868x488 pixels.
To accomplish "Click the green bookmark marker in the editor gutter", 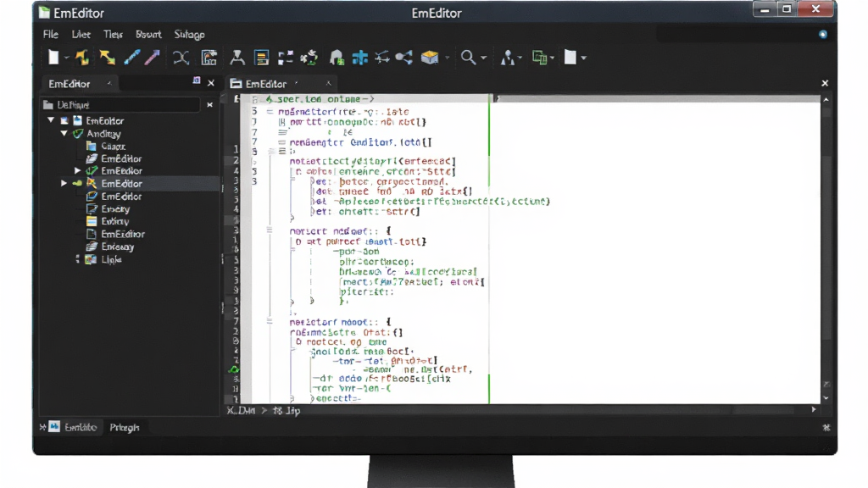I will [x=235, y=369].
